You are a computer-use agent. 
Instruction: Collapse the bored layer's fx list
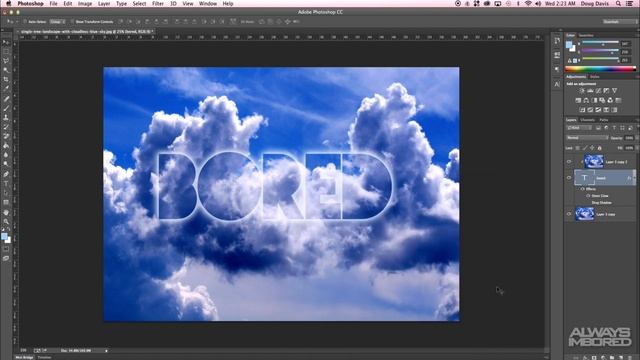click(x=634, y=178)
